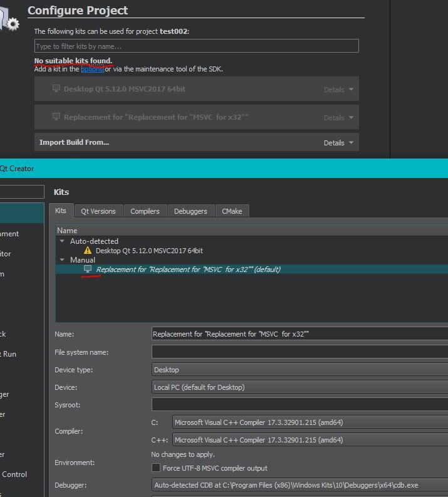Expand Details of Import Build From

[x=338, y=143]
